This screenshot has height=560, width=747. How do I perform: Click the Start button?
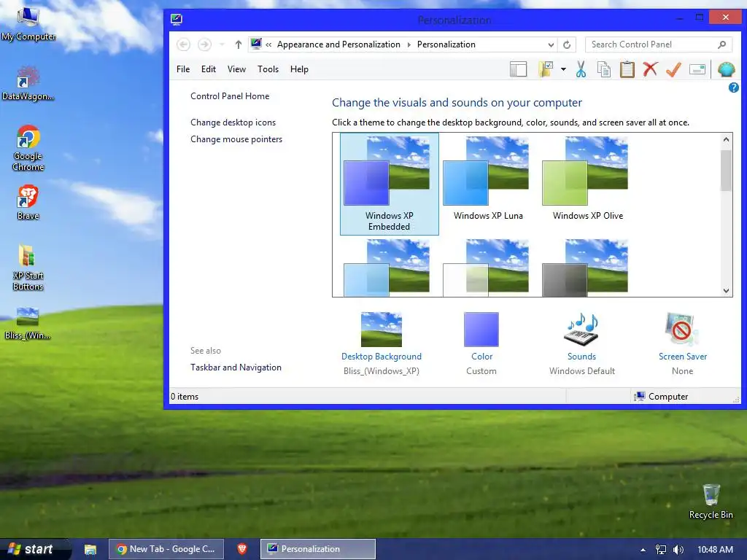34,549
